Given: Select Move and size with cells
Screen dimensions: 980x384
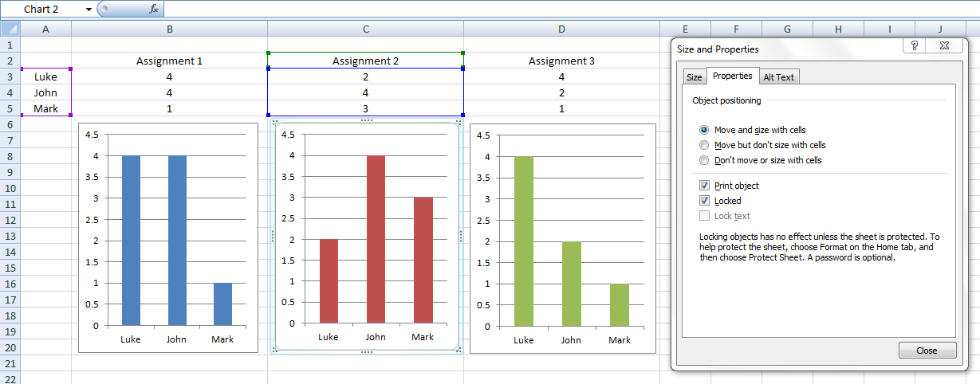Looking at the screenshot, I should tap(704, 130).
